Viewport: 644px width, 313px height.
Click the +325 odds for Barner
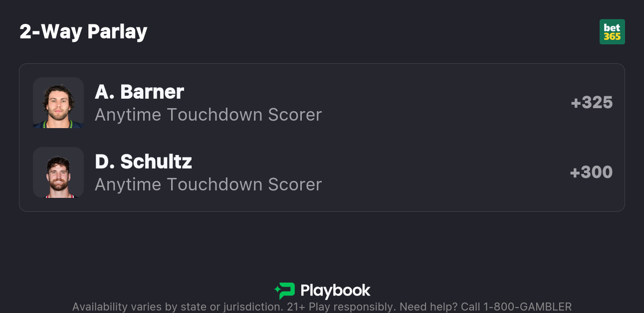592,103
